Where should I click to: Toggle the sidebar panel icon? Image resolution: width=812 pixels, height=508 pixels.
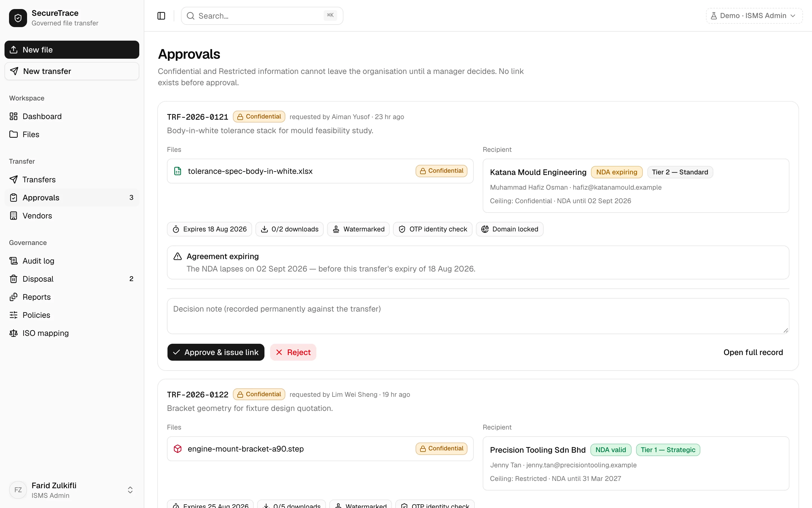pyautogui.click(x=161, y=16)
